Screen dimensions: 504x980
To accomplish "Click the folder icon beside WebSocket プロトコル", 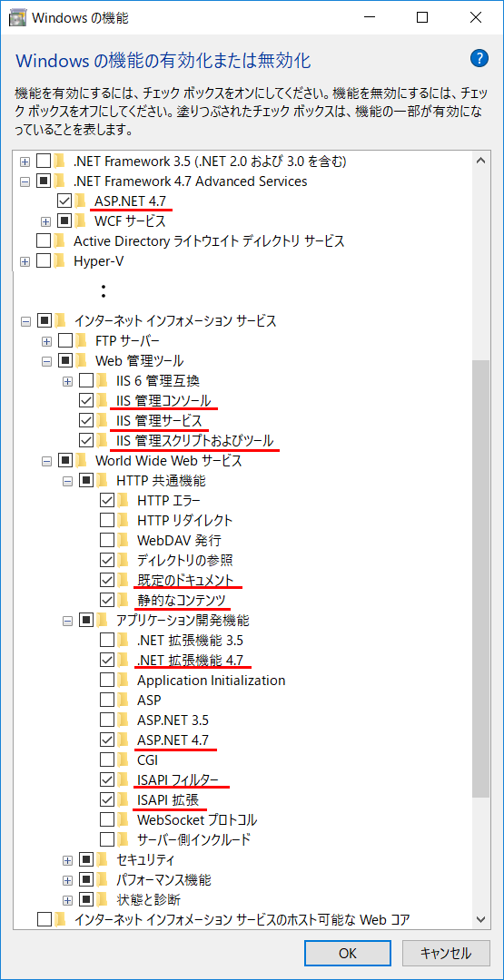I will point(123,819).
